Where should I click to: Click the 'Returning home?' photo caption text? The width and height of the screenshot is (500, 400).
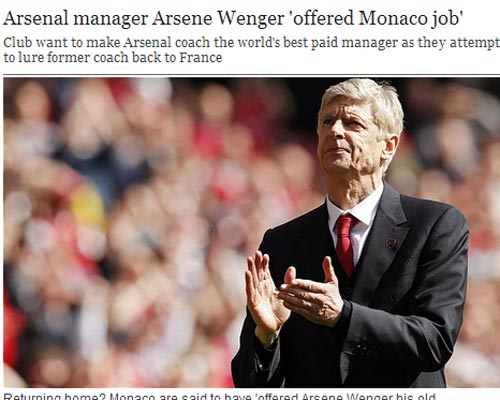[220, 397]
